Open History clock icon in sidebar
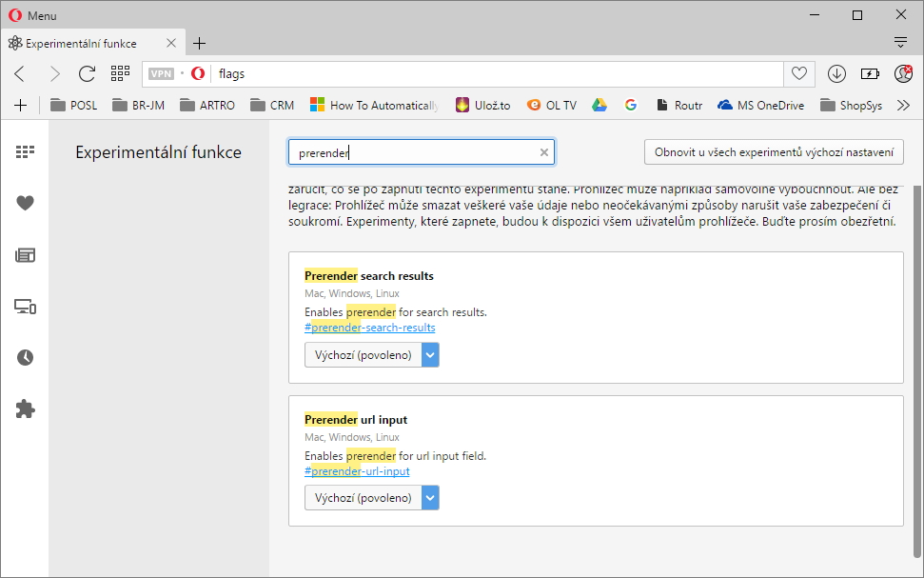924x578 pixels. 25,357
